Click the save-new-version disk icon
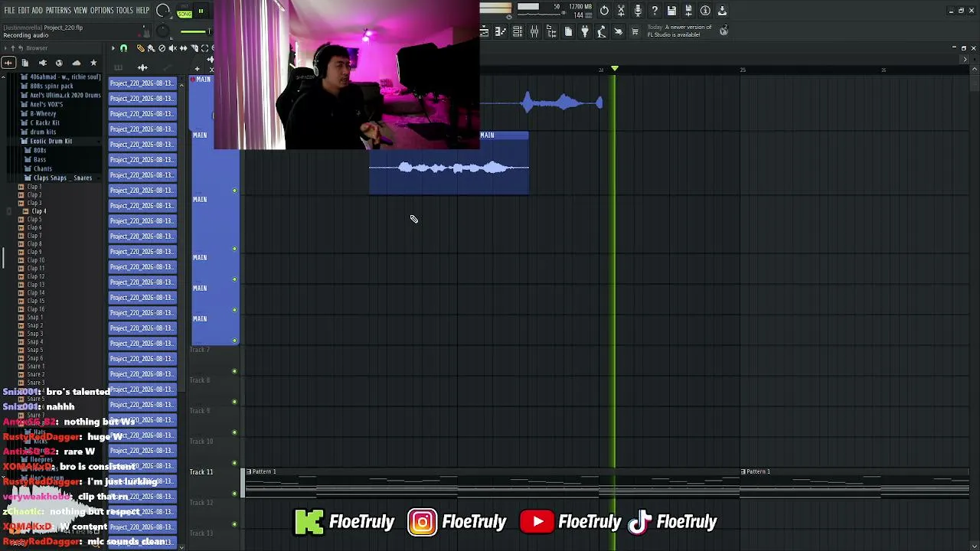 pyautogui.click(x=688, y=11)
